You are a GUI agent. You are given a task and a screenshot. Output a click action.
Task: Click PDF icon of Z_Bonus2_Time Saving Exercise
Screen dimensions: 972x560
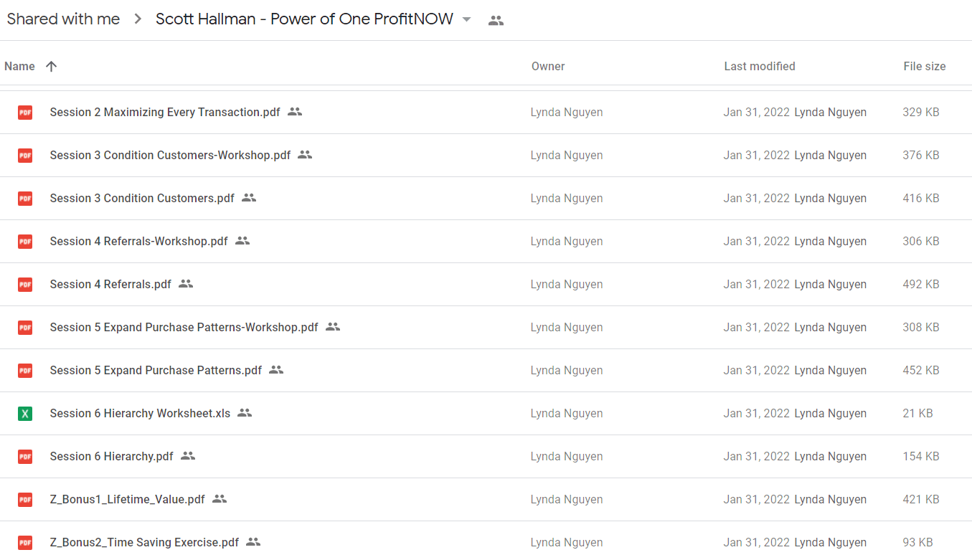click(25, 542)
